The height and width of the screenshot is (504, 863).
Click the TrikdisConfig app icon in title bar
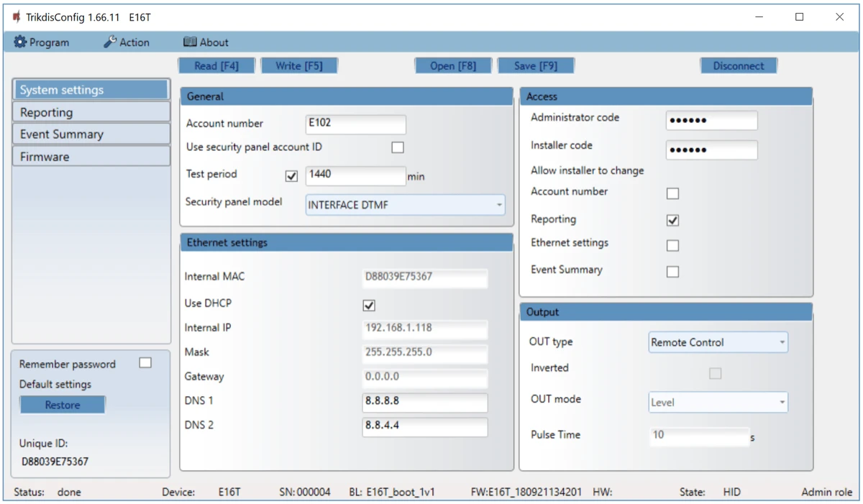point(16,17)
